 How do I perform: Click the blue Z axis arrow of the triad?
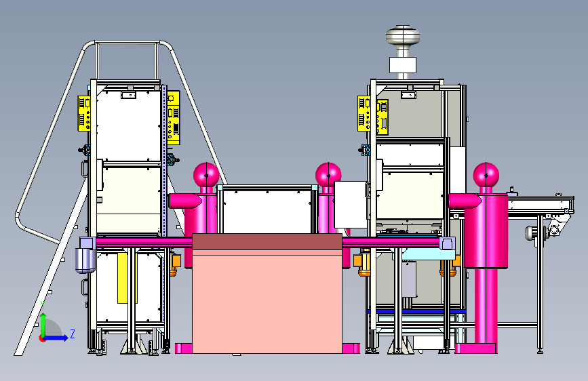tap(56, 338)
